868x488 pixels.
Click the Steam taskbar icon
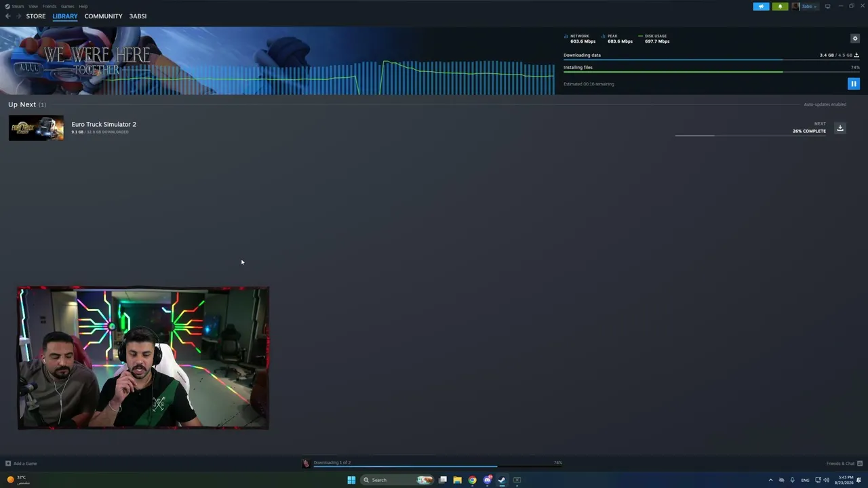click(x=502, y=480)
